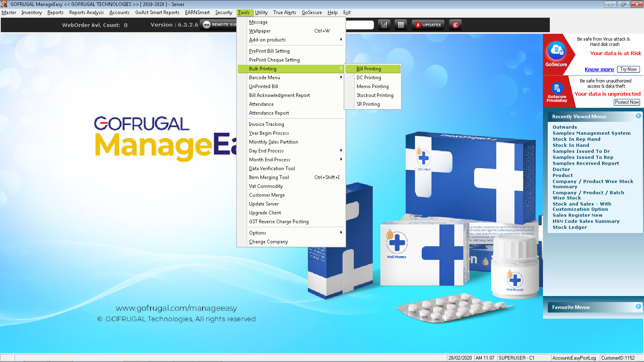Screen dimensions: 644x362
Task: Open the True Alerts menu
Action: (x=285, y=12)
